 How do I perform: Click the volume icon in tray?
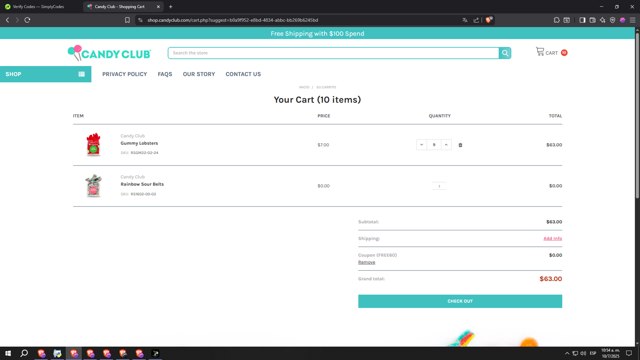pos(583,353)
